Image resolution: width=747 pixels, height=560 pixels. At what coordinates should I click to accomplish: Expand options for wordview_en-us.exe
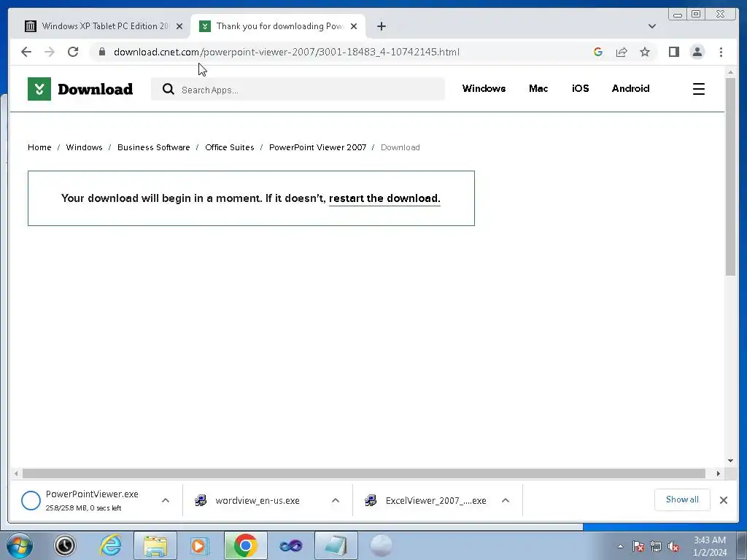coord(336,500)
